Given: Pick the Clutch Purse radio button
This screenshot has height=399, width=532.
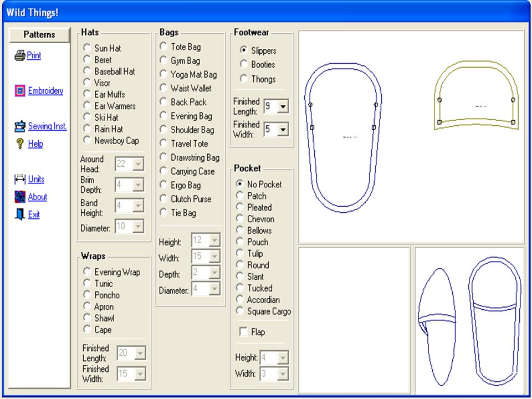Looking at the screenshot, I should [163, 198].
